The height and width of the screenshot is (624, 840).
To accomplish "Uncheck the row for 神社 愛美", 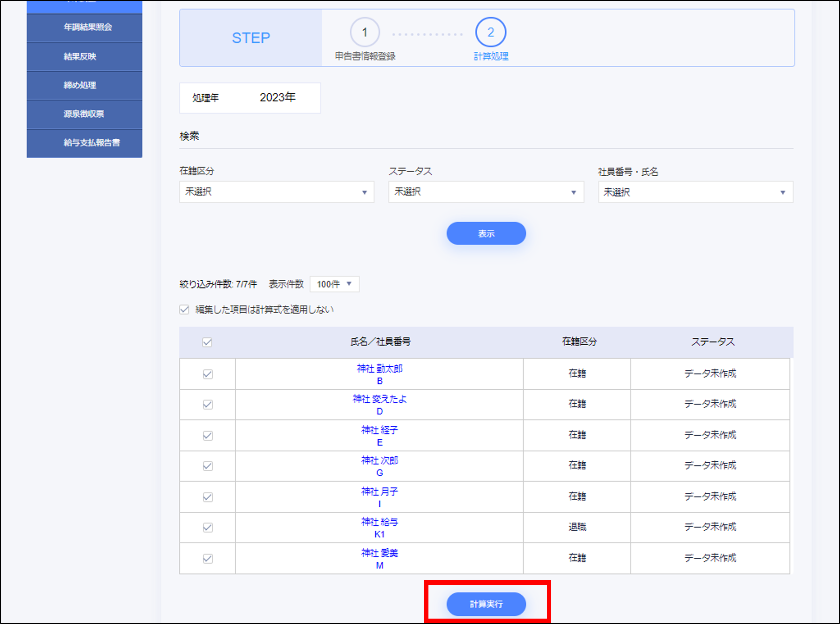I will (207, 558).
